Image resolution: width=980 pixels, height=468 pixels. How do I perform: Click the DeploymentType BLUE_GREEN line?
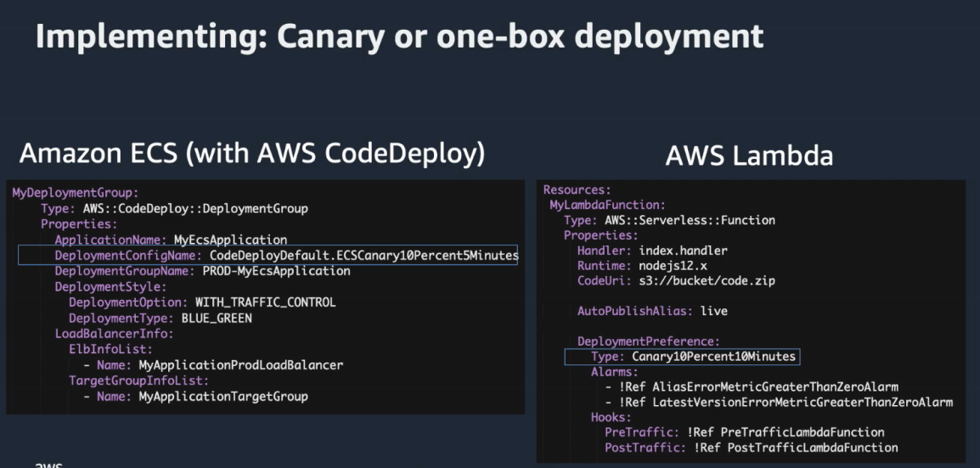pyautogui.click(x=161, y=318)
